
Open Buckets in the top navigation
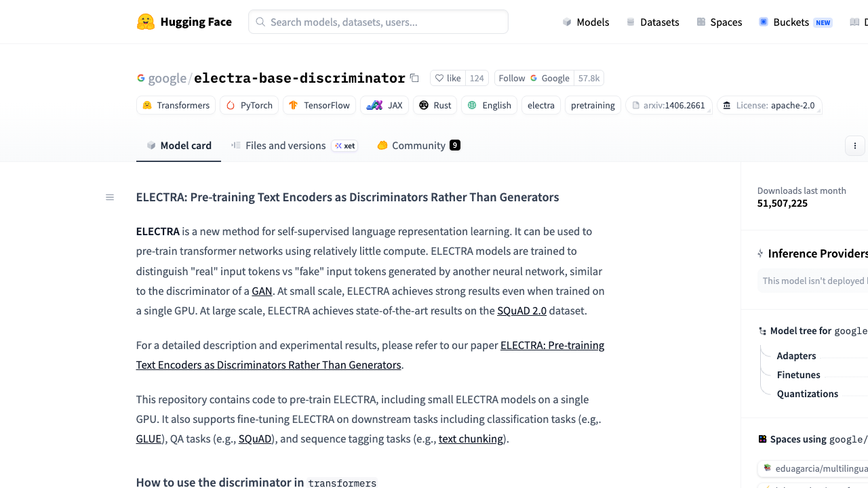point(795,22)
